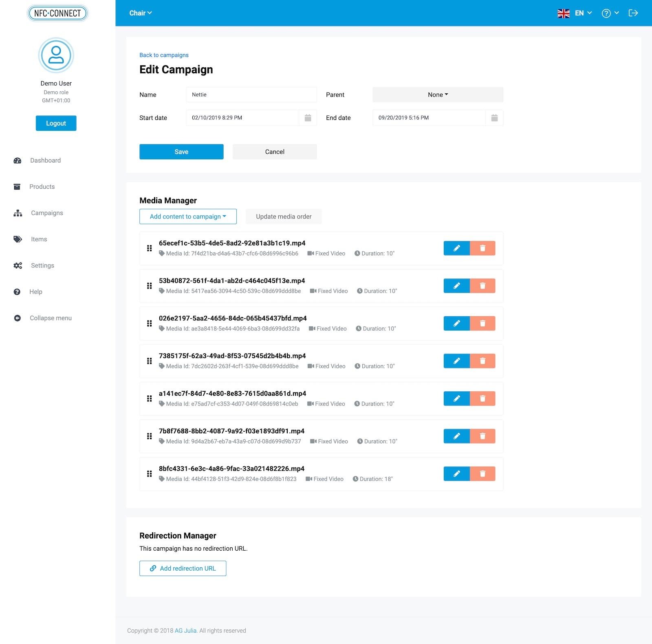Click the sign-out icon in header
Image resolution: width=652 pixels, height=644 pixels.
633,13
